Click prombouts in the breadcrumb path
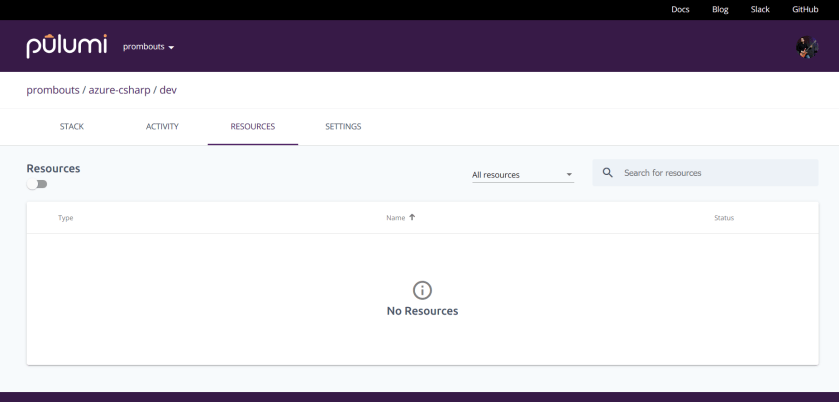The height and width of the screenshot is (402, 839). [53, 90]
